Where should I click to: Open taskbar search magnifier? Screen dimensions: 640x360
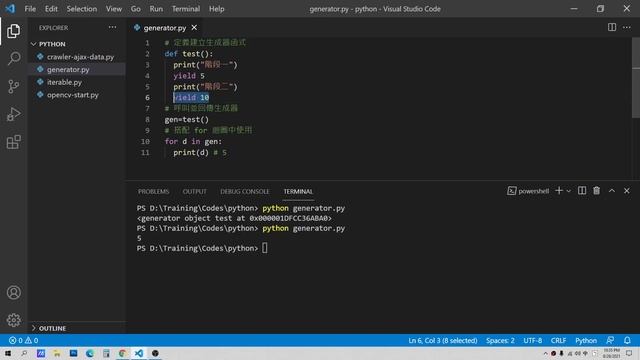(24, 353)
